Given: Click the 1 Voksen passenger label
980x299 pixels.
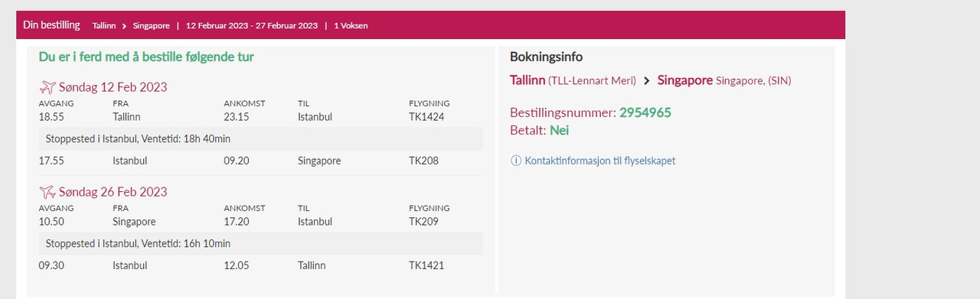Looking at the screenshot, I should pyautogui.click(x=351, y=25).
